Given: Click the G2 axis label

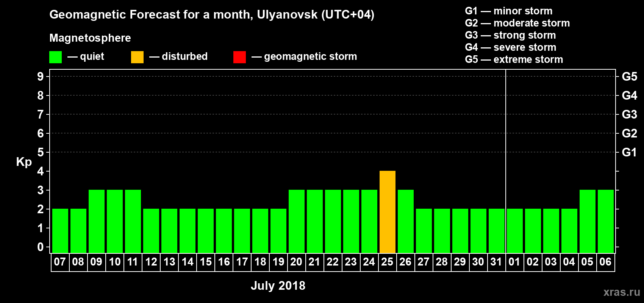Looking at the screenshot, I should 630,133.
